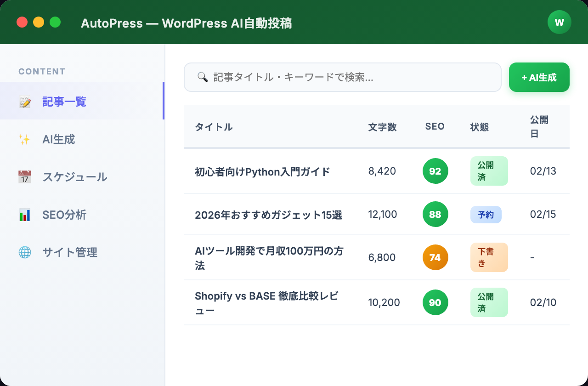This screenshot has width=588, height=386.
Task: Toggle the 下書き status badge of the AI tool article
Action: point(489,257)
